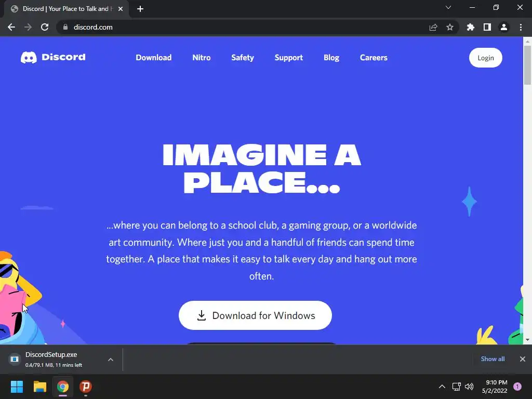Open volume speaker tray icon

point(469,387)
